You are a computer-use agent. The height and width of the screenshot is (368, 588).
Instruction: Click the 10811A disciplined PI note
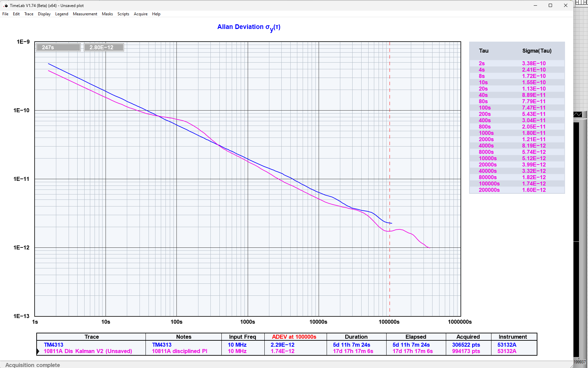coord(179,351)
